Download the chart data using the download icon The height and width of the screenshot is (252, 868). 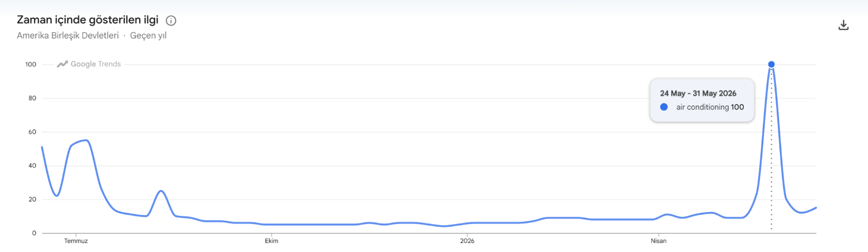tap(843, 25)
